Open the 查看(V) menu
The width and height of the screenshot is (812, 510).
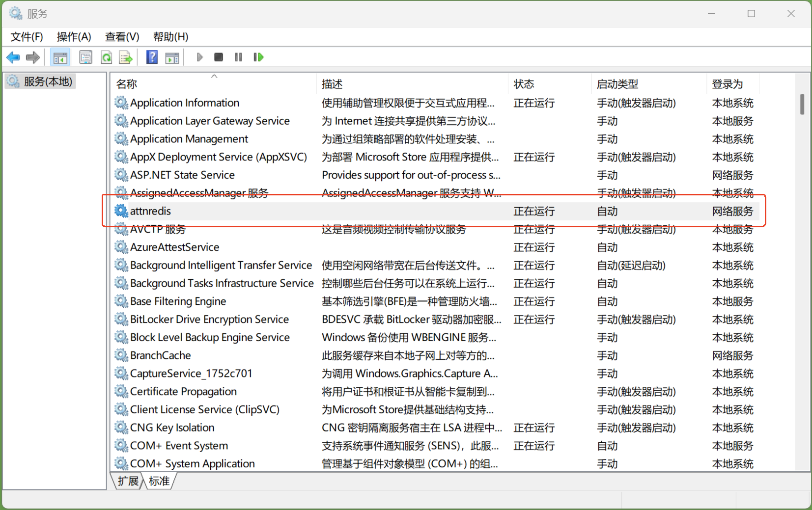click(122, 37)
